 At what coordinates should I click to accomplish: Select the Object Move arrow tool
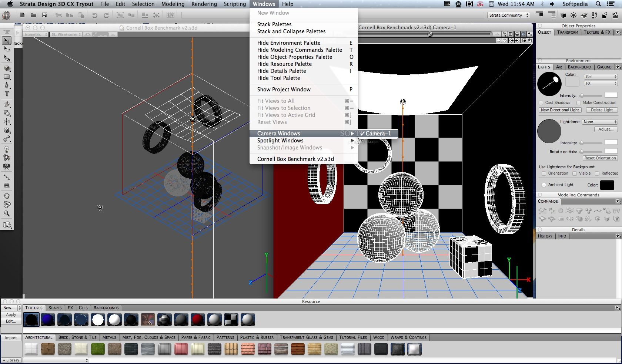(x=7, y=40)
